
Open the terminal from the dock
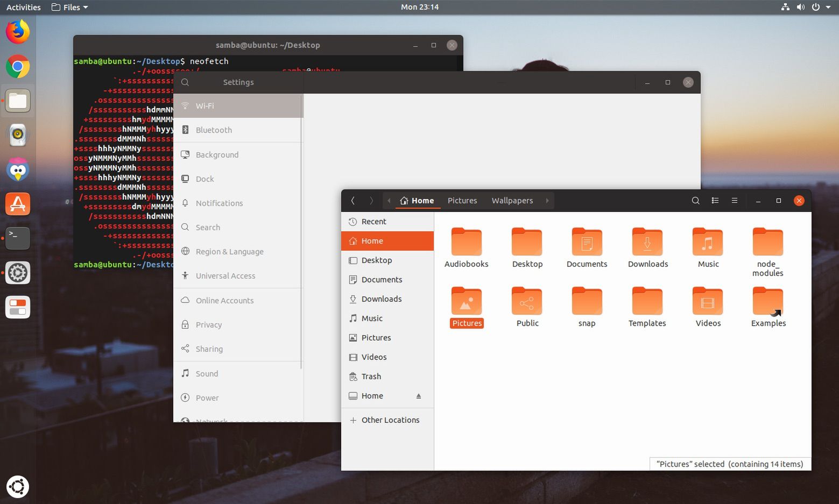pos(17,238)
